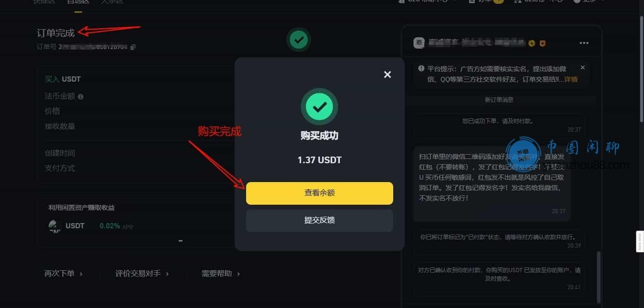This screenshot has height=308, width=644.
Task: Select the 自选区 tab at top
Action: (x=77, y=2)
